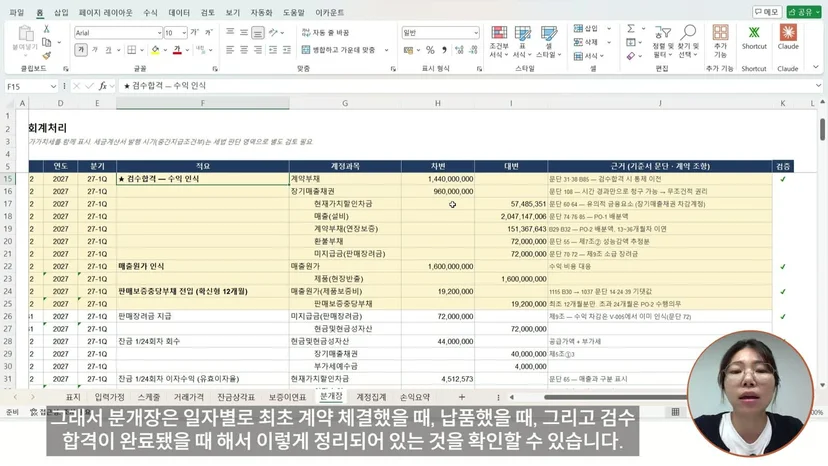Increase font size with larger 가 icon

pos(194,33)
